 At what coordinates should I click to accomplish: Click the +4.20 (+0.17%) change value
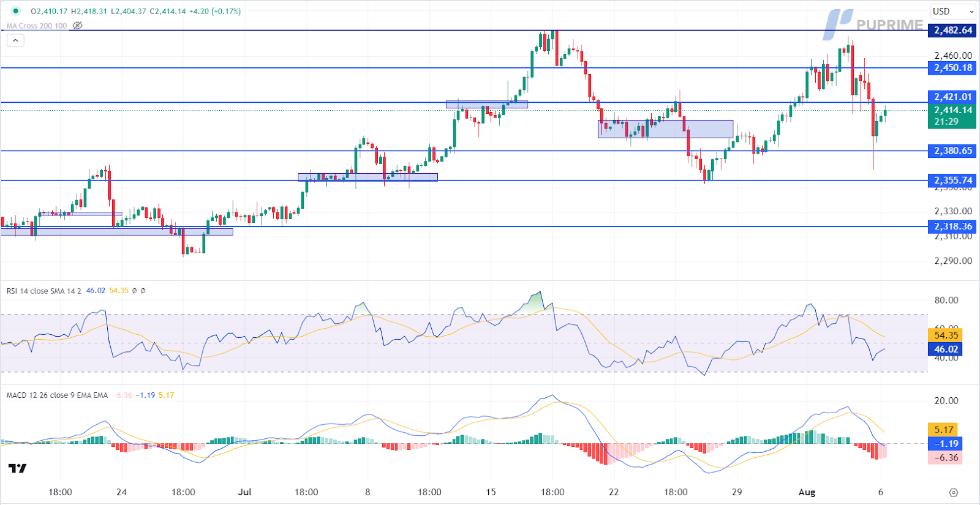point(215,11)
